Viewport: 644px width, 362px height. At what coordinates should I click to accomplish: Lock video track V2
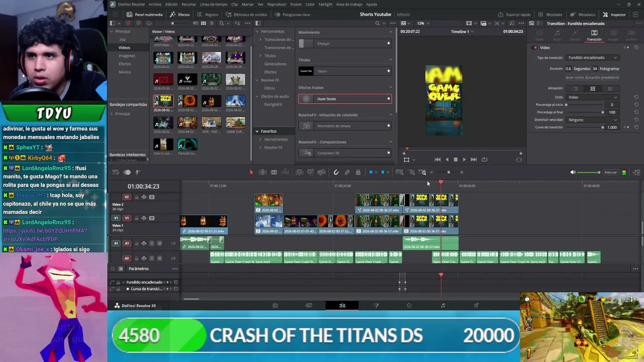click(136, 197)
